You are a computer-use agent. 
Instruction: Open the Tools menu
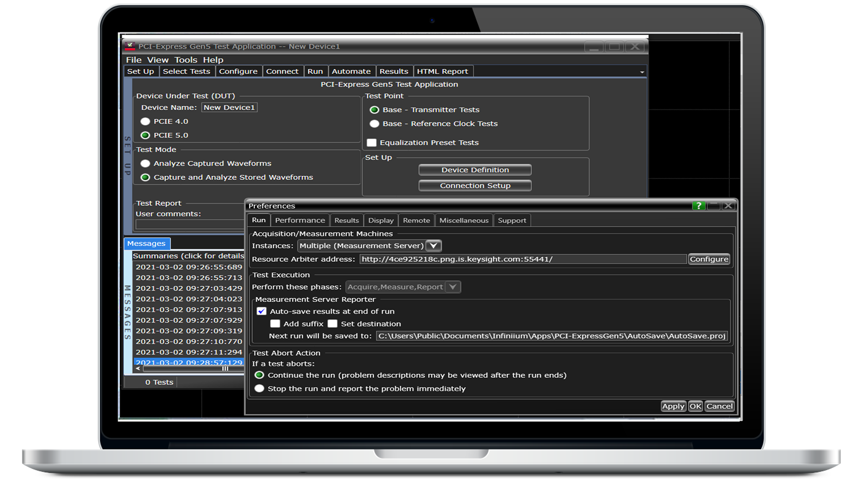[186, 60]
